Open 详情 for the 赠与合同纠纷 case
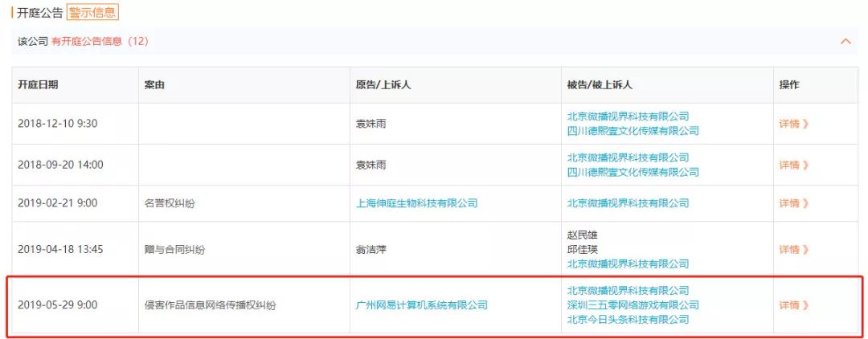Viewport: 868px width, 339px height. pos(794,249)
